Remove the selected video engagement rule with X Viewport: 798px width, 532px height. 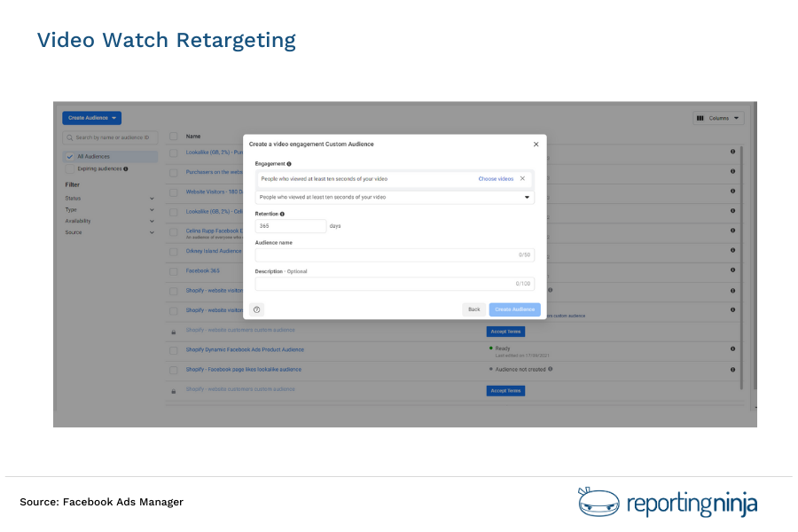(523, 178)
